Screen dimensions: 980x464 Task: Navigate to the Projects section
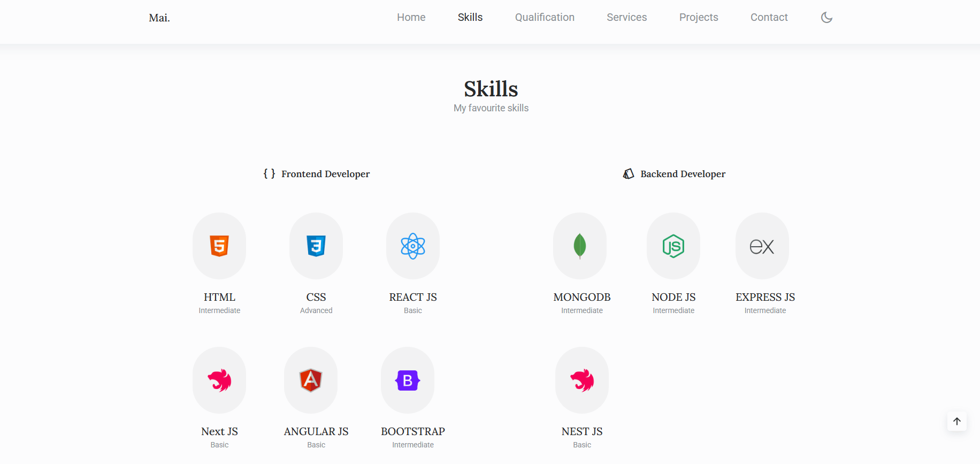point(699,18)
